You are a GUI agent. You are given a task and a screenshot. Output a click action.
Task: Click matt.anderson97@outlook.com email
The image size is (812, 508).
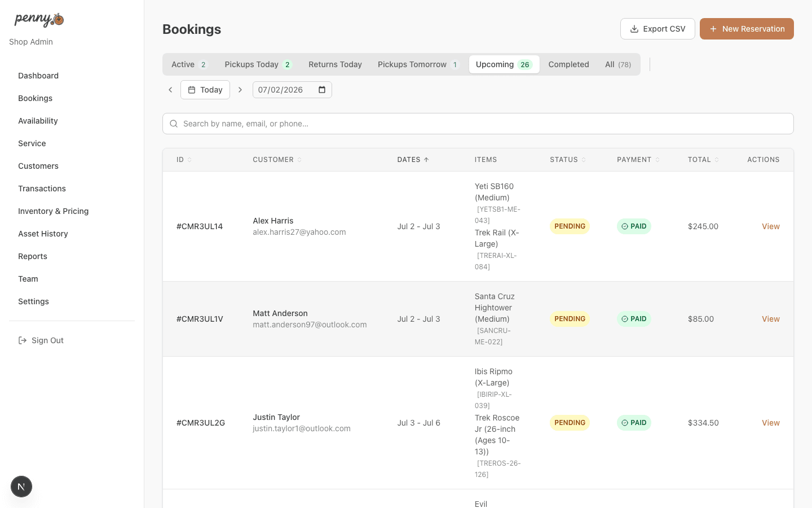click(x=310, y=325)
